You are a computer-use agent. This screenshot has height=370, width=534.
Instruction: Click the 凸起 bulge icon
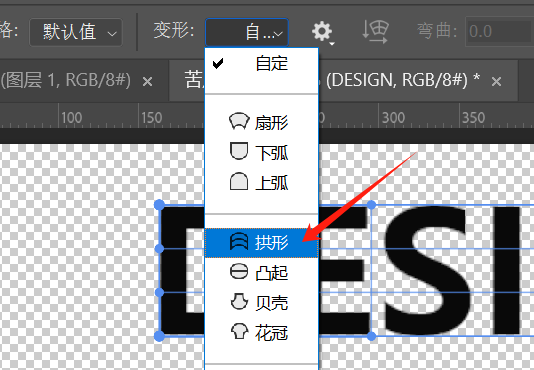coord(239,272)
